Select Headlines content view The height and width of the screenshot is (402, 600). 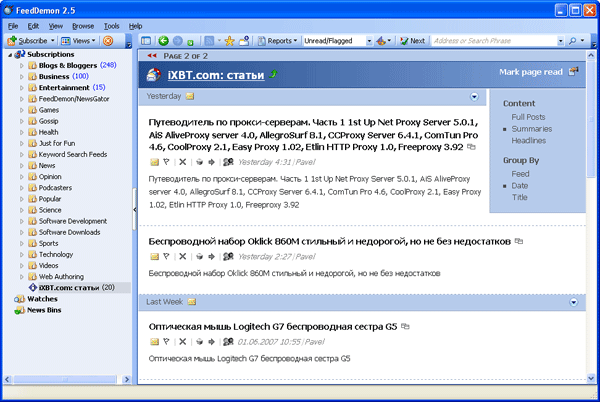pyautogui.click(x=529, y=140)
